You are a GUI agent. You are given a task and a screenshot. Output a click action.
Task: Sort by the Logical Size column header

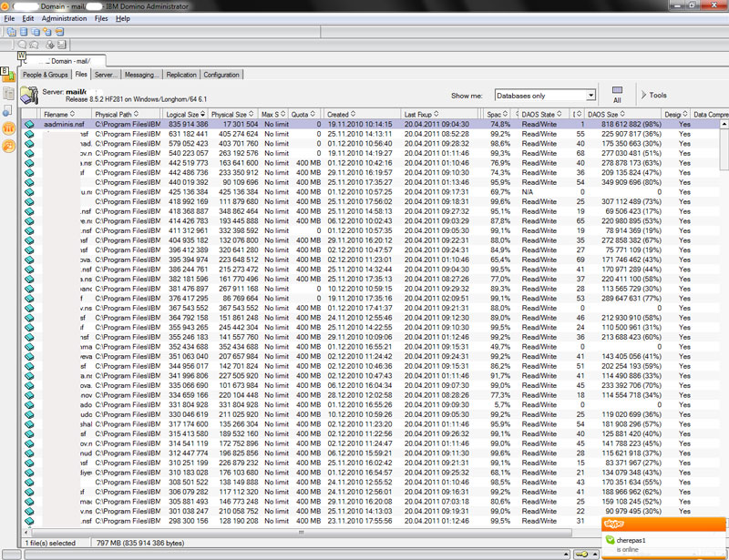point(186,115)
